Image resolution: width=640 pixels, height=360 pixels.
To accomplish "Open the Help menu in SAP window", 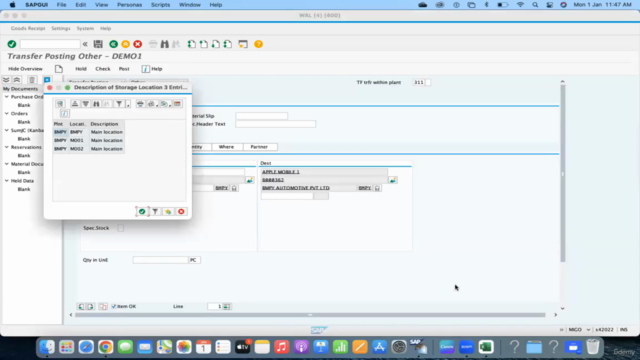I will tap(106, 29).
